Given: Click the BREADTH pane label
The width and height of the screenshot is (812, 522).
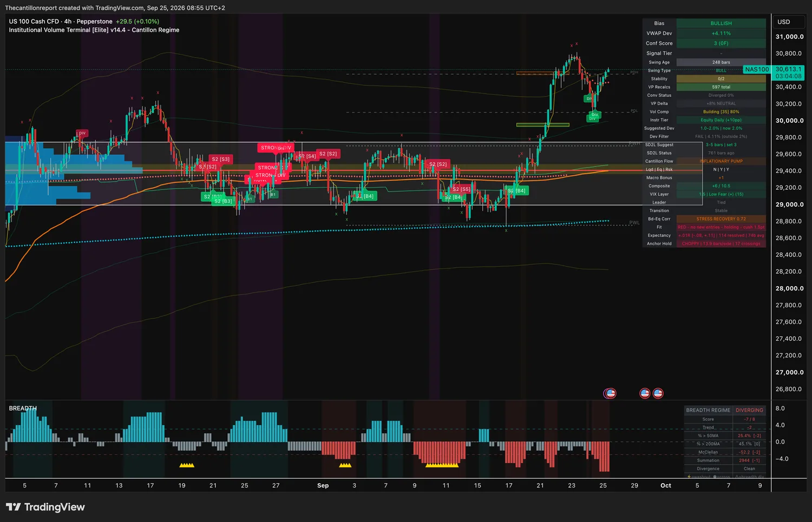Looking at the screenshot, I should (x=23, y=408).
